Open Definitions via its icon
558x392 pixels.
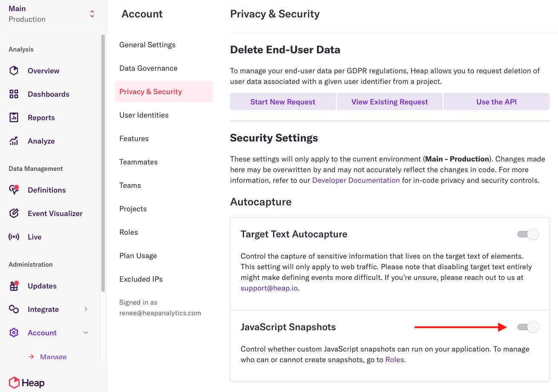click(14, 190)
